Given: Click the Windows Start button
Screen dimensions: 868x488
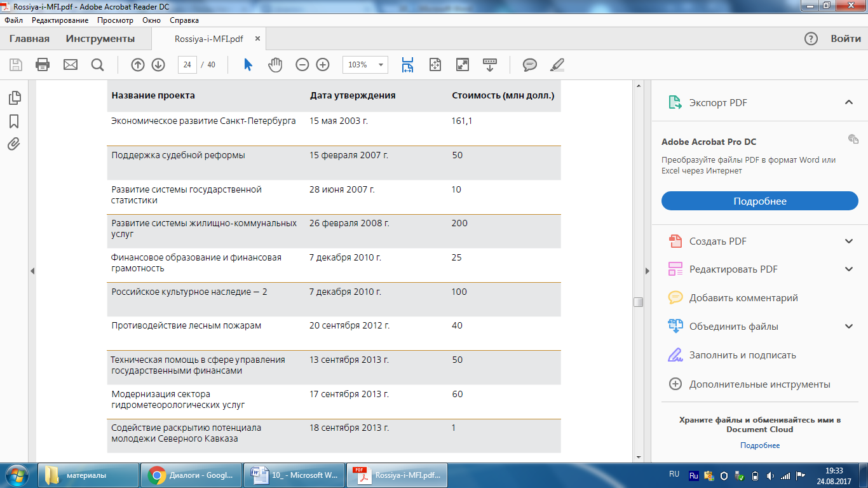Looking at the screenshot, I should tap(17, 475).
